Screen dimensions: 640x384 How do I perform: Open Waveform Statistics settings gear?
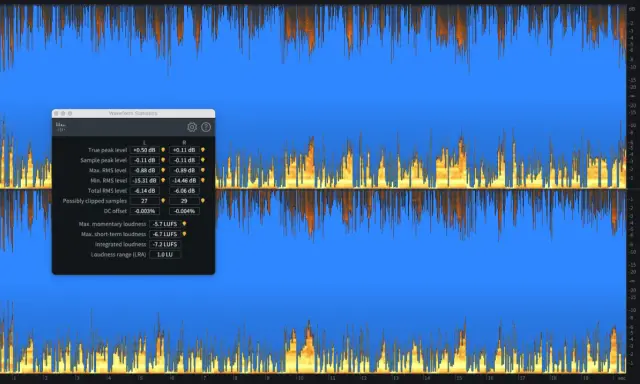[x=192, y=127]
